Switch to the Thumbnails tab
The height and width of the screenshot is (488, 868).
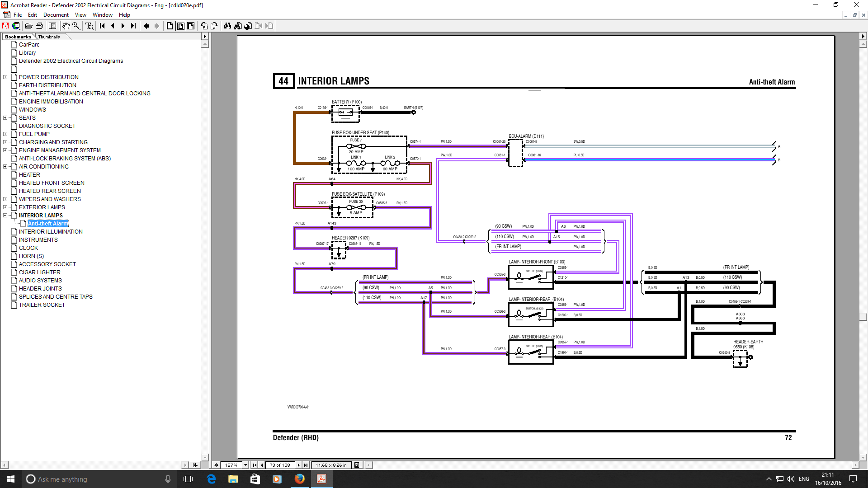click(x=49, y=37)
